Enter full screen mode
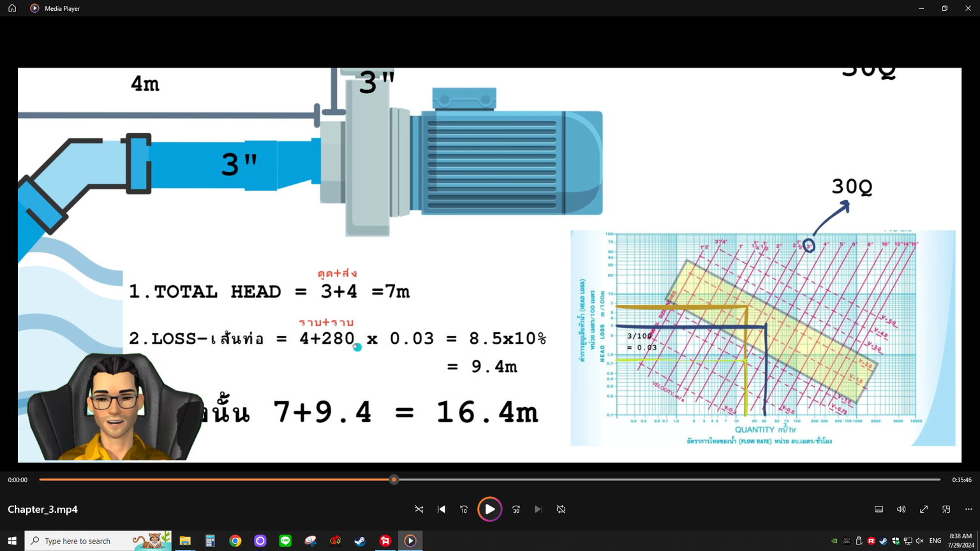This screenshot has width=980, height=551. [923, 509]
